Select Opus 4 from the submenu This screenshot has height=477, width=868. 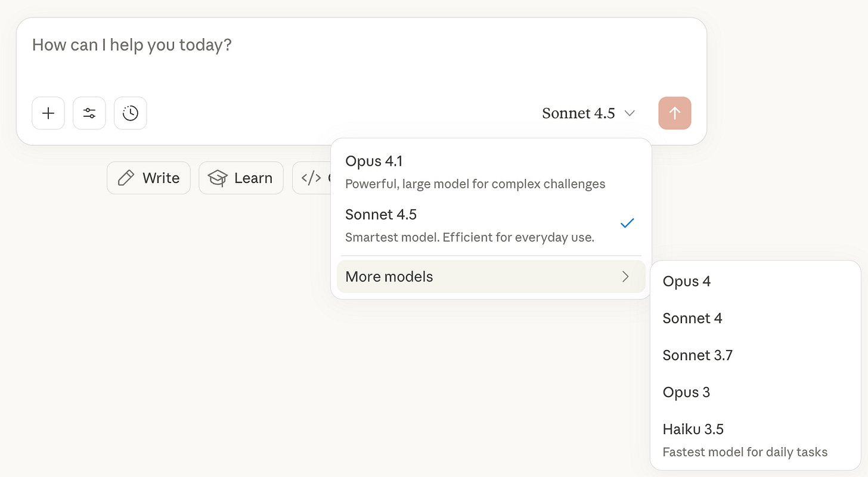687,281
